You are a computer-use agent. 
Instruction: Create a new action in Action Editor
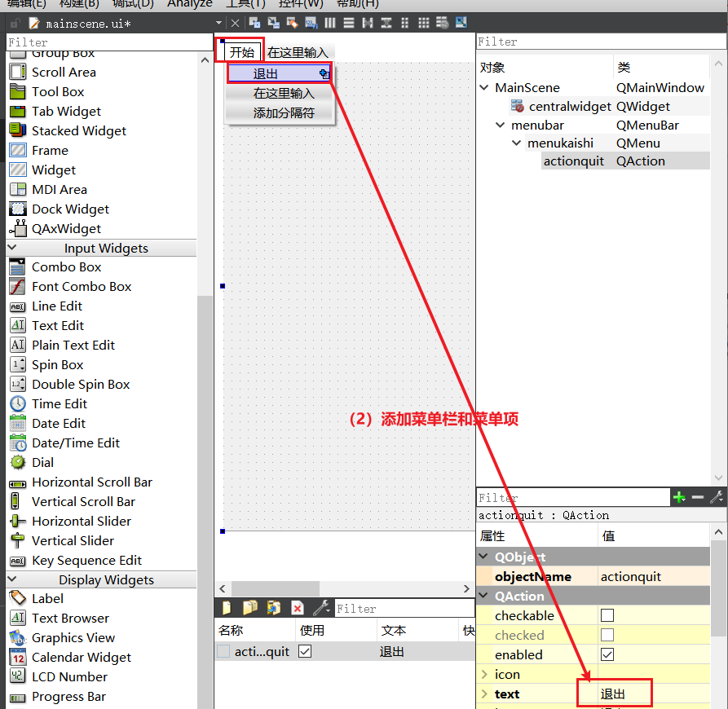(227, 607)
